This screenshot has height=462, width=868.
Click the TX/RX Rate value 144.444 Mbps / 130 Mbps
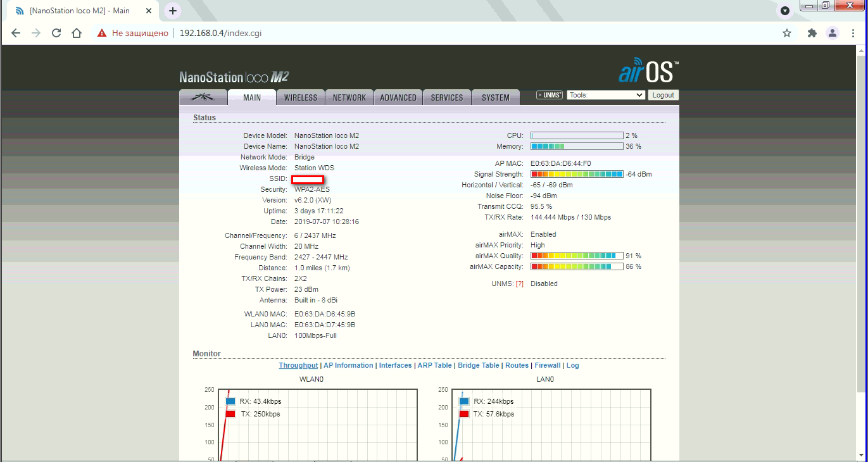coord(570,217)
